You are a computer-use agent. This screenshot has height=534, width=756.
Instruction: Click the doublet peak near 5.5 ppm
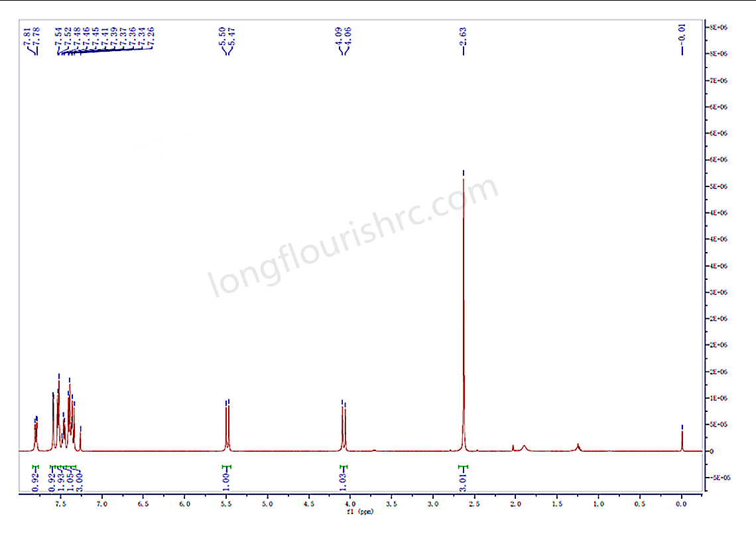[x=227, y=425]
